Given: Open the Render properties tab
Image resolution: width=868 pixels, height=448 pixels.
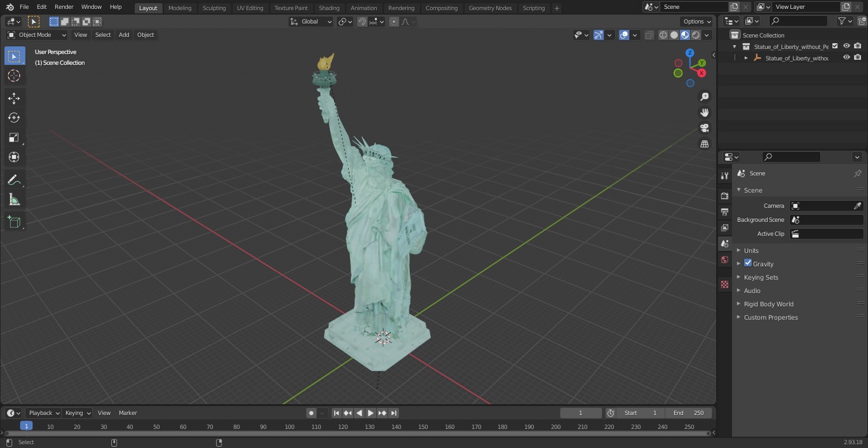Looking at the screenshot, I should [x=724, y=196].
